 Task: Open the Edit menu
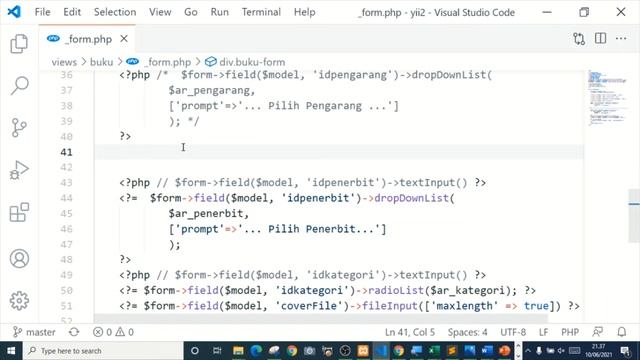click(x=72, y=12)
